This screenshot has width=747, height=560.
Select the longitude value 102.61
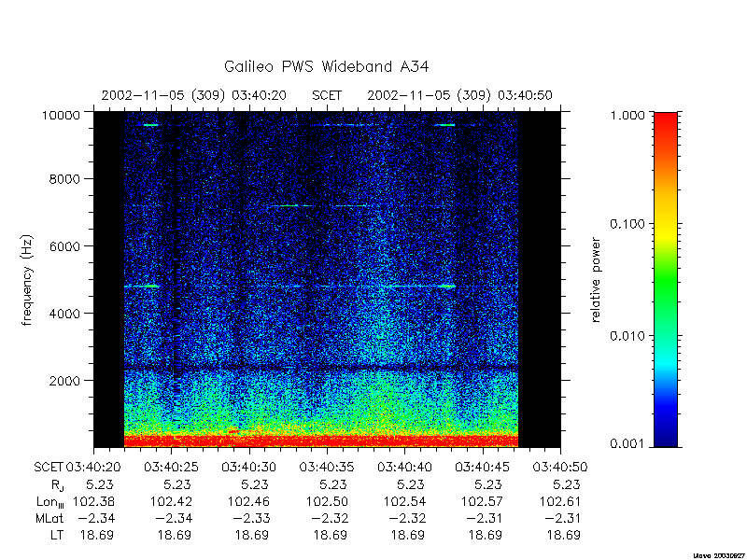560,501
